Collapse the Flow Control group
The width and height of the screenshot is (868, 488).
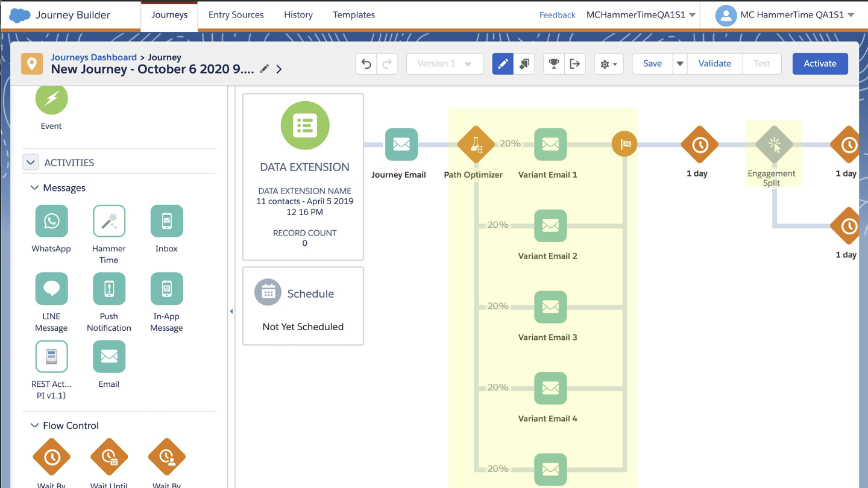(x=34, y=425)
